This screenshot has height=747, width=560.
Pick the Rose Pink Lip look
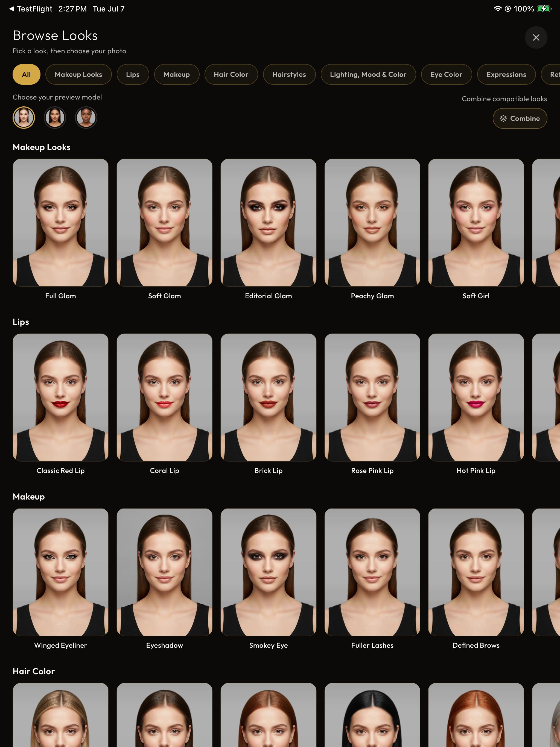[x=372, y=398]
